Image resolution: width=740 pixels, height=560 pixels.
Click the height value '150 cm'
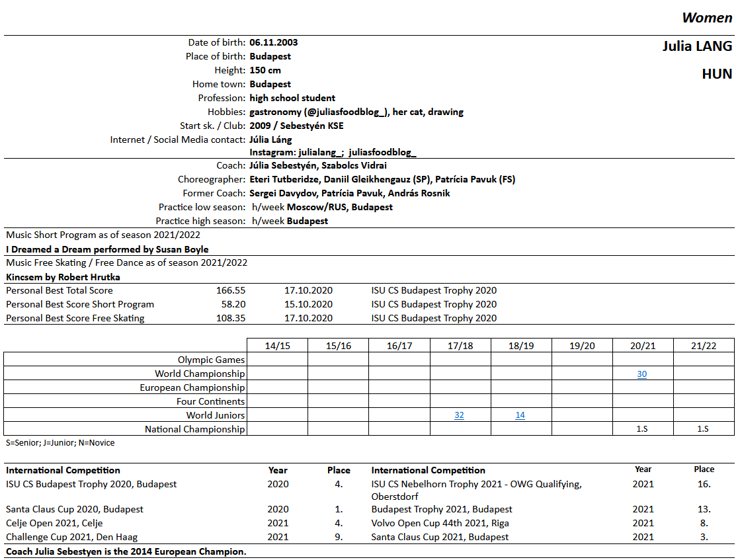click(x=265, y=70)
